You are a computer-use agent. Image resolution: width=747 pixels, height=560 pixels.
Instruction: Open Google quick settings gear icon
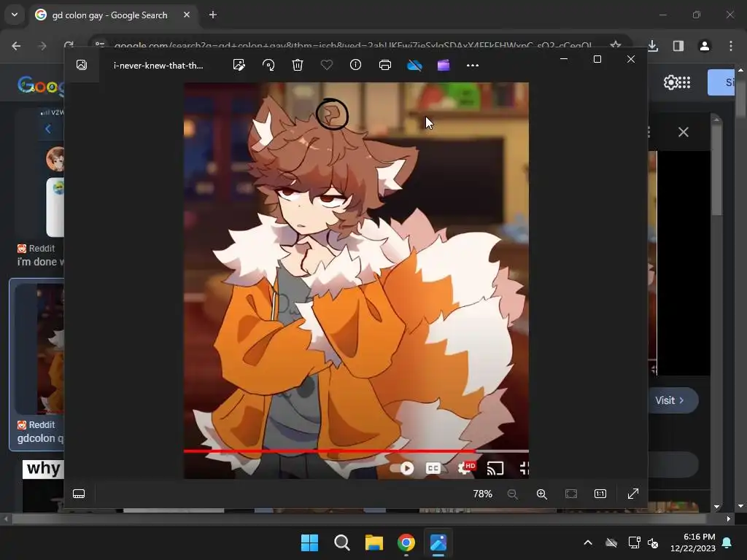(x=671, y=82)
